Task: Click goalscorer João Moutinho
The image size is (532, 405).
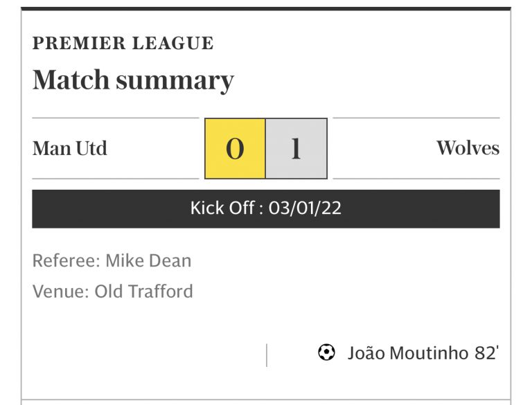Action: point(407,353)
